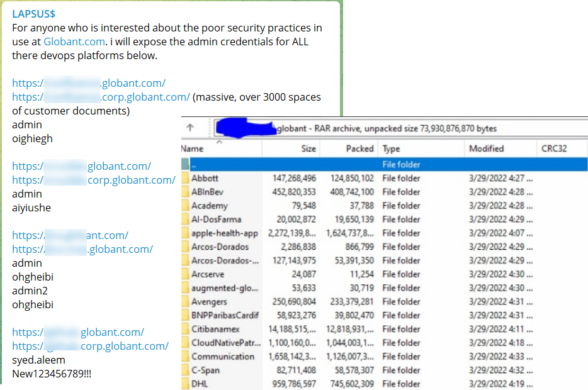Open the corp.globant.com/ link above syed.aleem
Viewport: 588px width, 390px height.
(x=91, y=346)
